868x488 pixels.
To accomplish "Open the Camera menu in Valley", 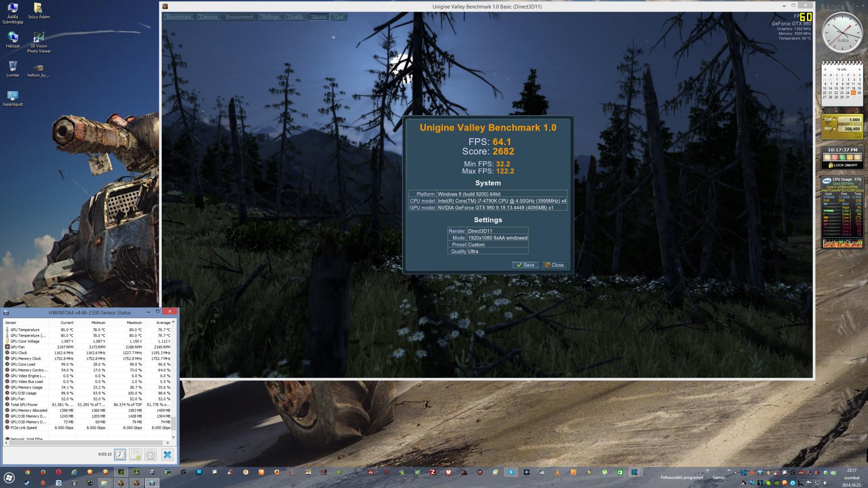I will [x=208, y=17].
